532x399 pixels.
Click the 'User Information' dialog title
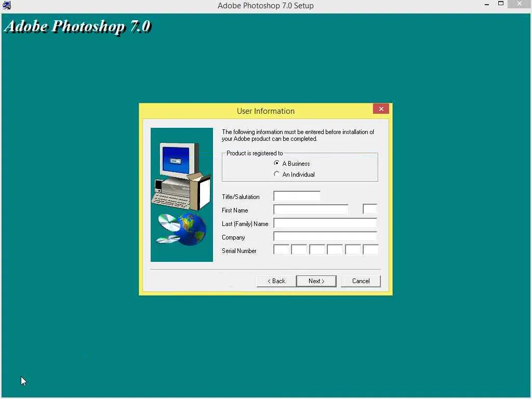point(265,111)
